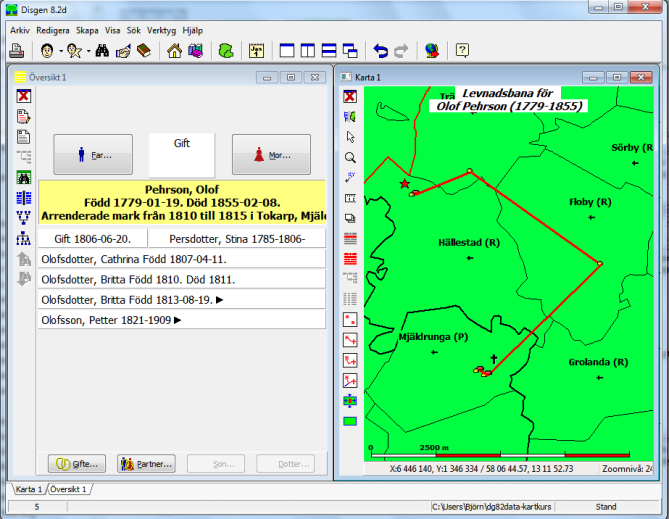This screenshot has height=519, width=669.
Task: Click the blue undo arrow
Action: 380,51
